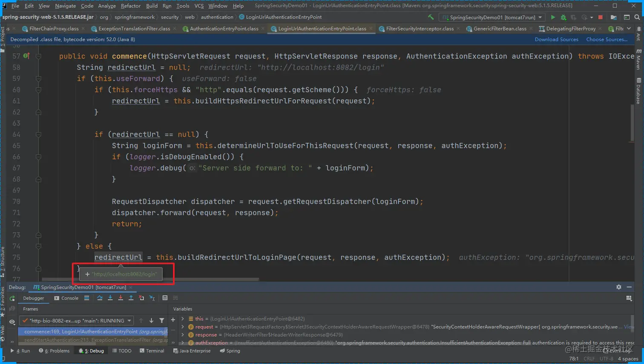Add new watch with plus icon
The height and width of the screenshot is (364, 644).
point(173,320)
